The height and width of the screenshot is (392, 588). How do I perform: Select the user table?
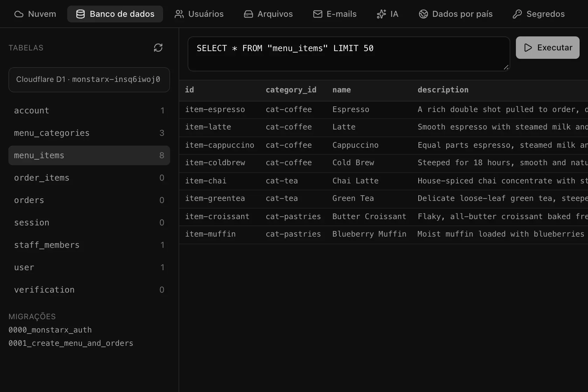point(89,267)
